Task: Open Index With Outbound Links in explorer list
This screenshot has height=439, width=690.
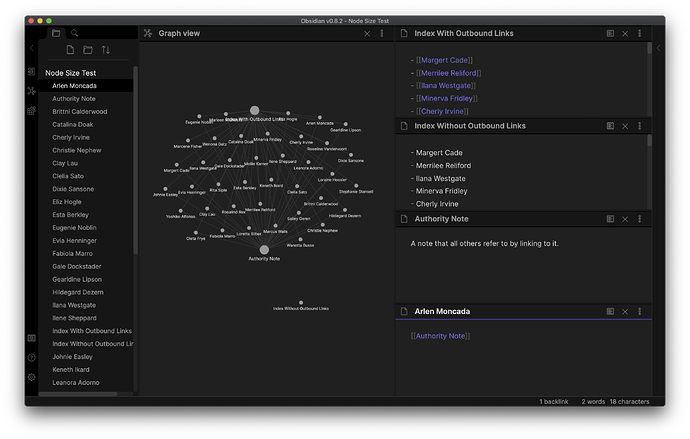Action: [92, 331]
